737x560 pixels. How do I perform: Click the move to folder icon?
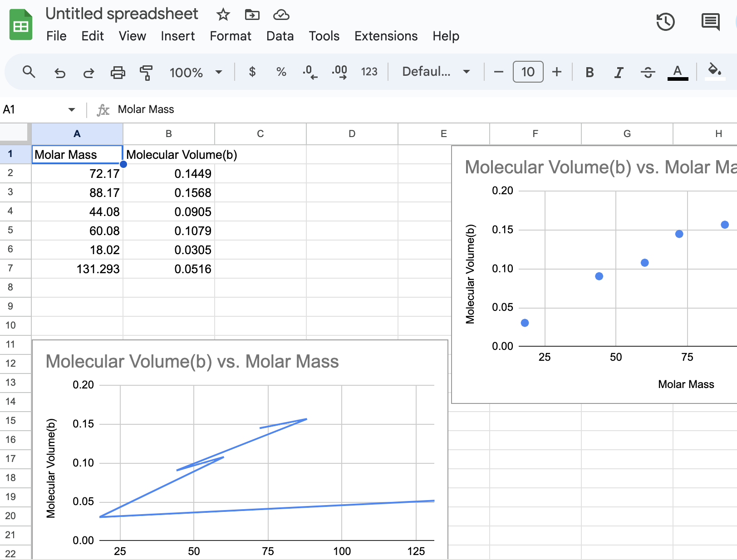coord(252,15)
